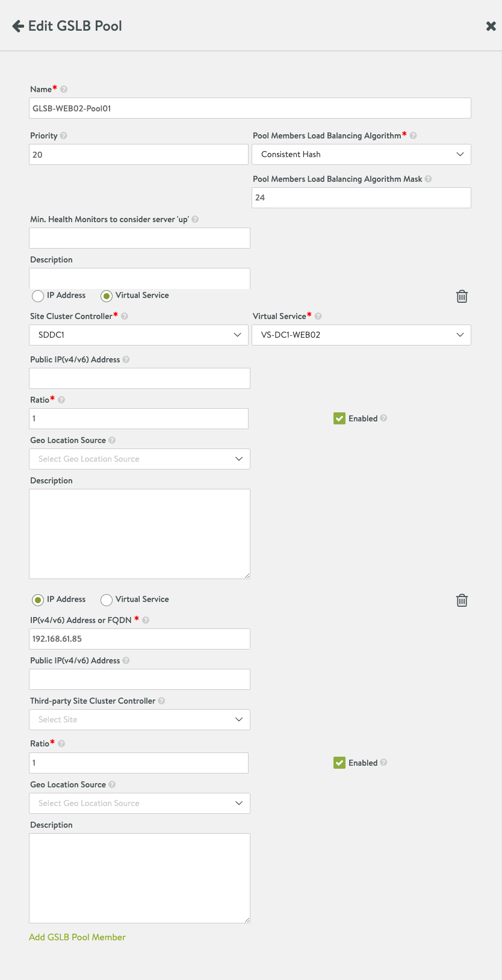The image size is (502, 980).
Task: Click help icon next to Priority label
Action: pyautogui.click(x=64, y=135)
